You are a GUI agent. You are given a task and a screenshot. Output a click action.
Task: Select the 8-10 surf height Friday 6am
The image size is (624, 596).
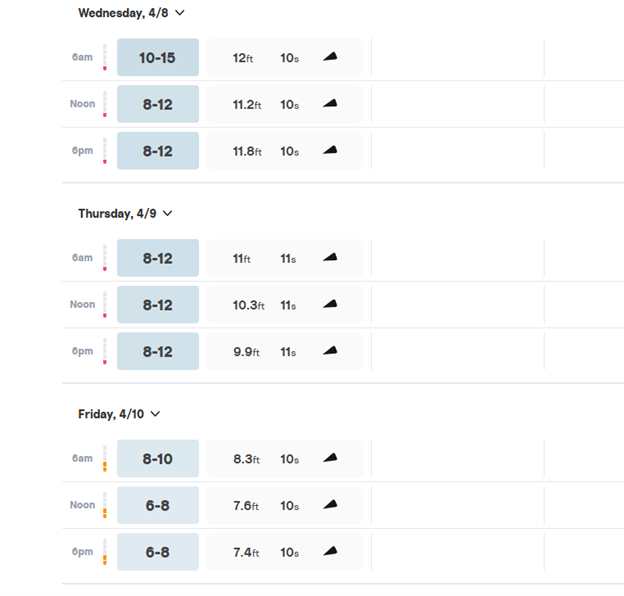click(157, 459)
